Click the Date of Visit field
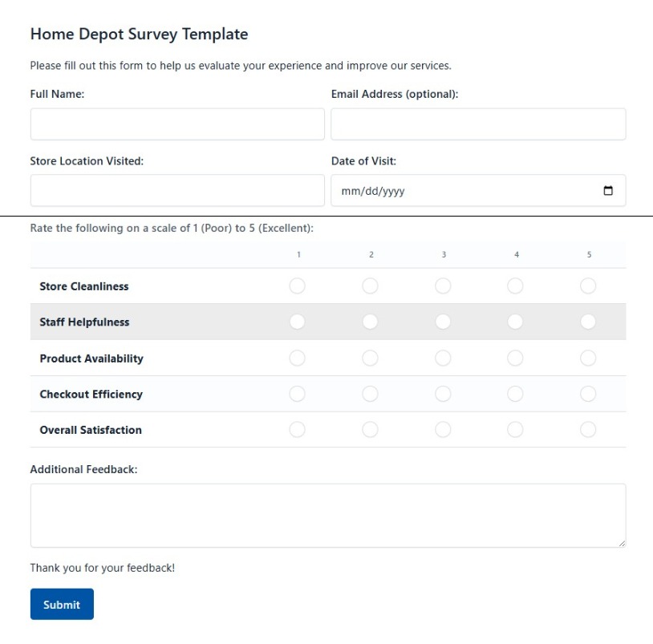The image size is (653, 644). coord(449,190)
